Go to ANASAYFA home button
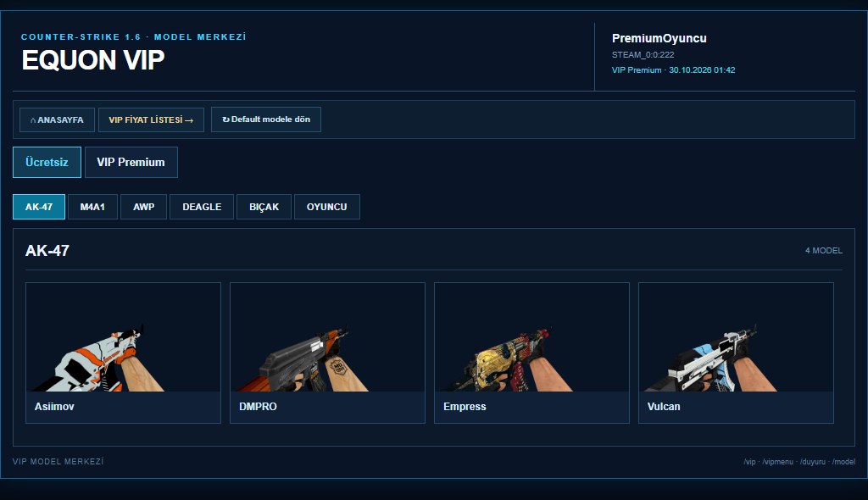The height and width of the screenshot is (500, 868). point(57,119)
